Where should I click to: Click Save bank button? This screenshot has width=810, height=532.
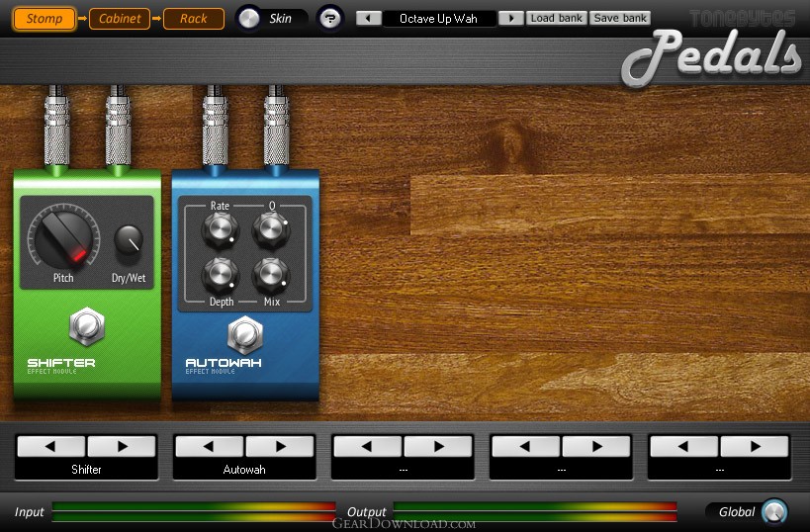(x=620, y=18)
